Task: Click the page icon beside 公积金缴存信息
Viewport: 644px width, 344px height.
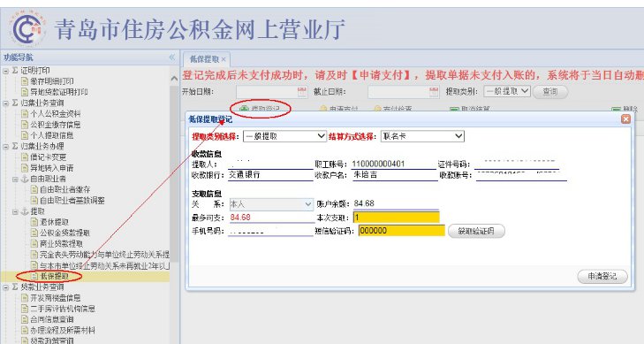Action: (x=25, y=125)
